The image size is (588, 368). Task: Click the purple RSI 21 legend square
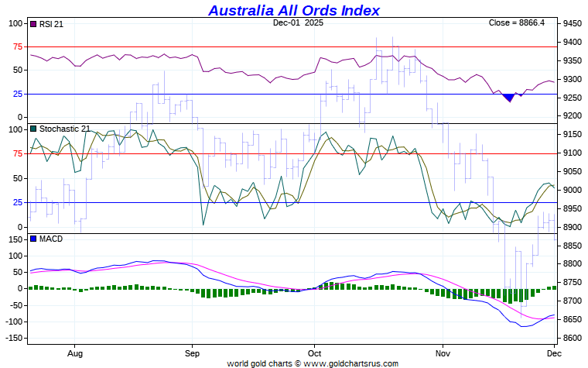[x=32, y=24]
